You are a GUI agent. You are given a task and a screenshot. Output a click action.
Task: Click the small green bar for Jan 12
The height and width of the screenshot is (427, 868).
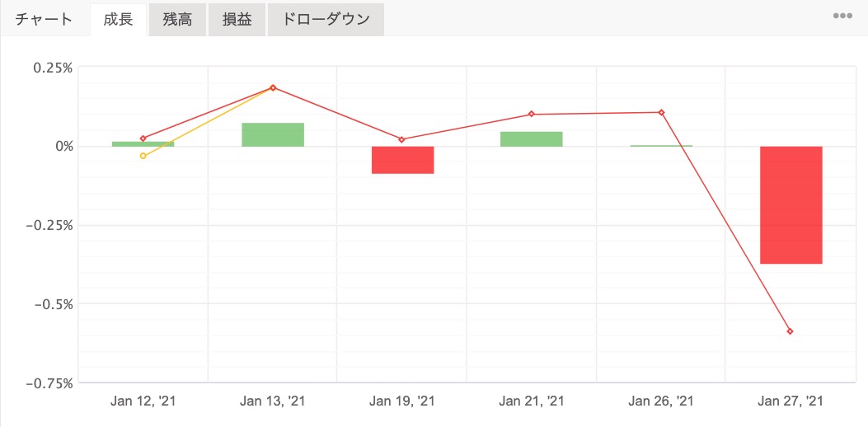coord(143,144)
